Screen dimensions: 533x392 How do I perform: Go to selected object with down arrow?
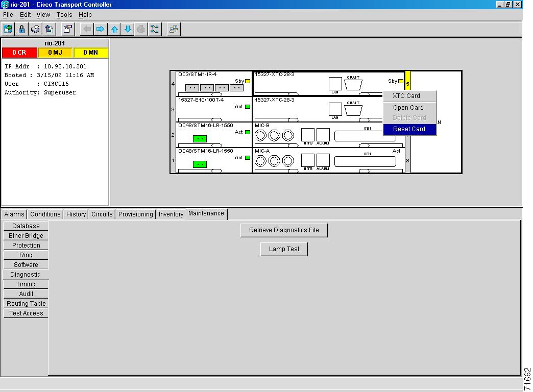tap(128, 29)
